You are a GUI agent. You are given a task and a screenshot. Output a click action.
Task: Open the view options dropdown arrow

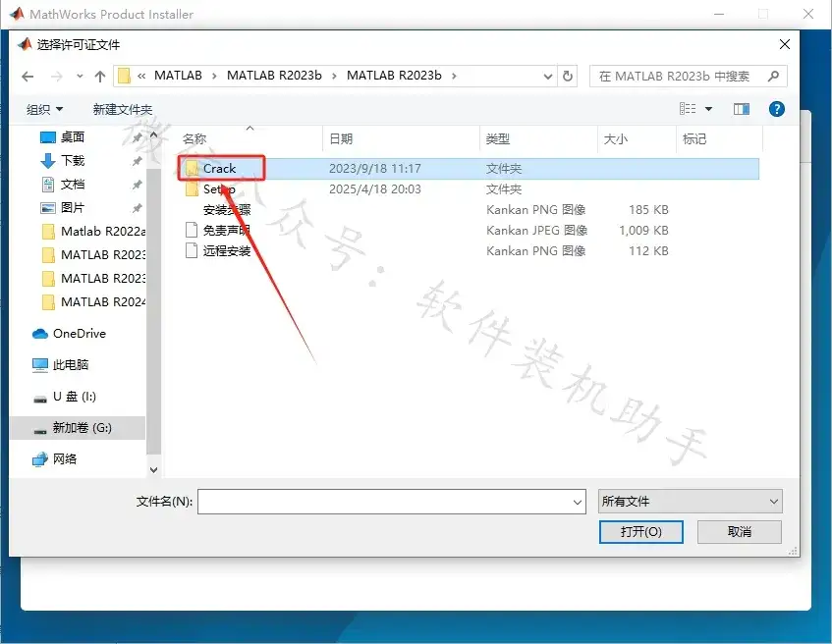[709, 109]
